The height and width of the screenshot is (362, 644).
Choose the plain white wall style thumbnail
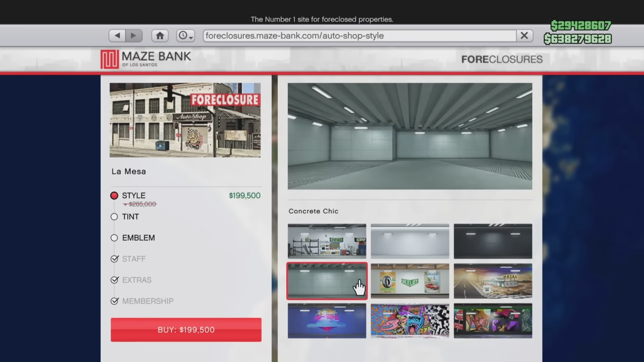pyautogui.click(x=410, y=241)
